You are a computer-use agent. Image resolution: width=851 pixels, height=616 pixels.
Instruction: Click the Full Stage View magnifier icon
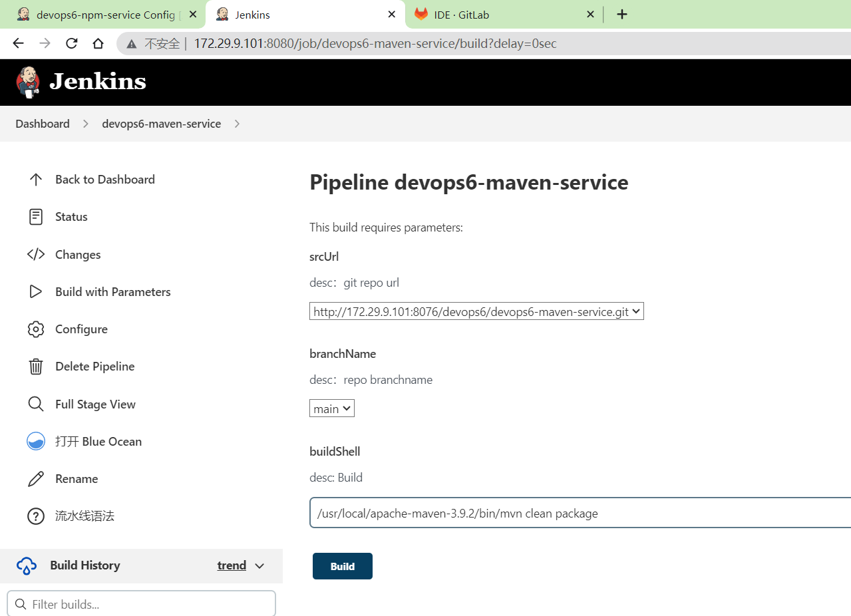click(36, 404)
